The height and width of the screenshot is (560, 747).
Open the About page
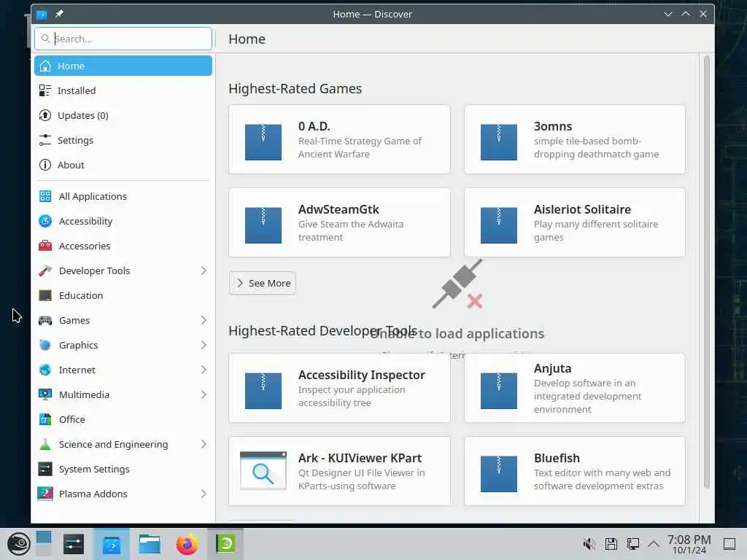coord(123,165)
